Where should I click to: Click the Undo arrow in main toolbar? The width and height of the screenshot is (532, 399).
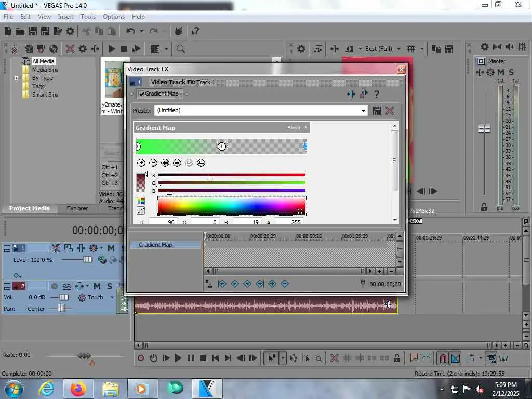coord(130,31)
